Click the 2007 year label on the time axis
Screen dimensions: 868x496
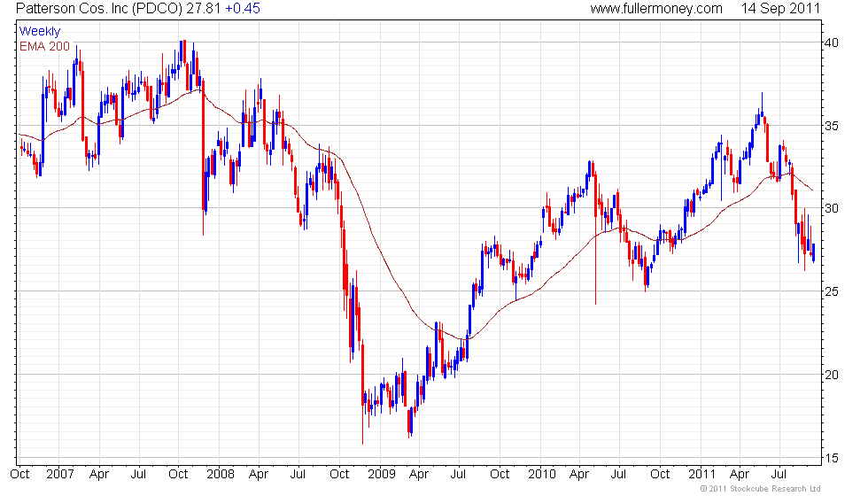[60, 475]
